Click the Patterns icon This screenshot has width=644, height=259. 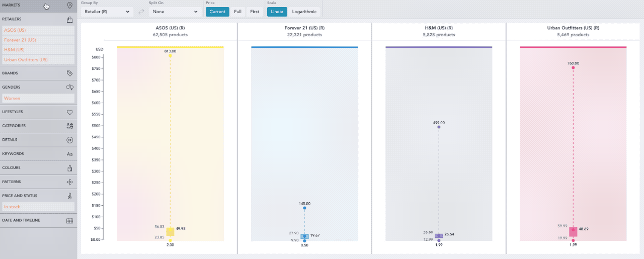click(70, 182)
